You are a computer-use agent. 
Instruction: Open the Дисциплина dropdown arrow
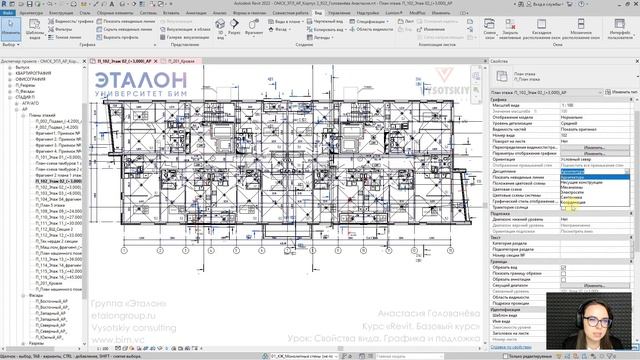pos(627,171)
